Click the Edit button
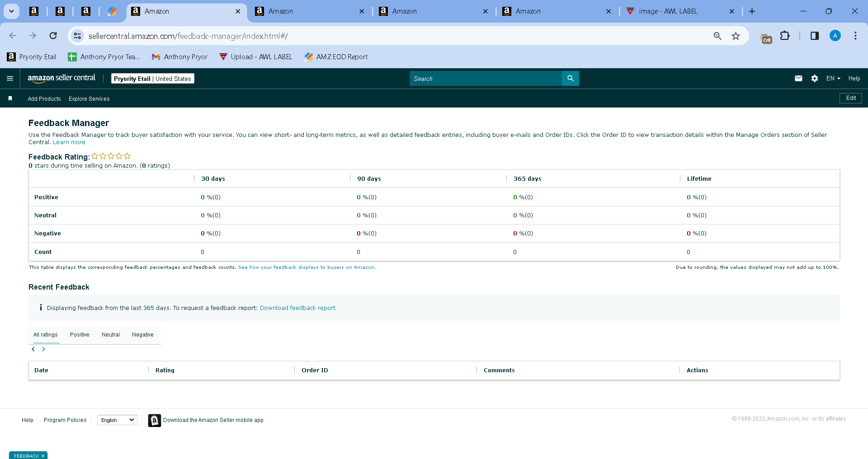This screenshot has height=459, width=868. 851,98
